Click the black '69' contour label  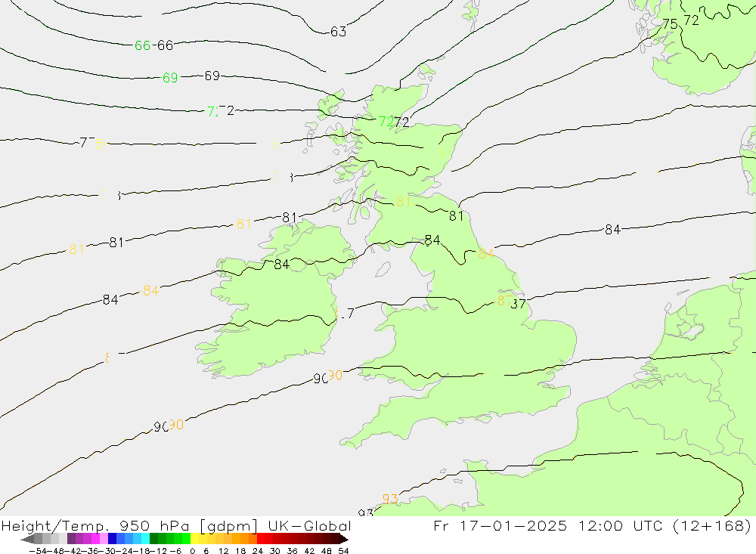[212, 76]
